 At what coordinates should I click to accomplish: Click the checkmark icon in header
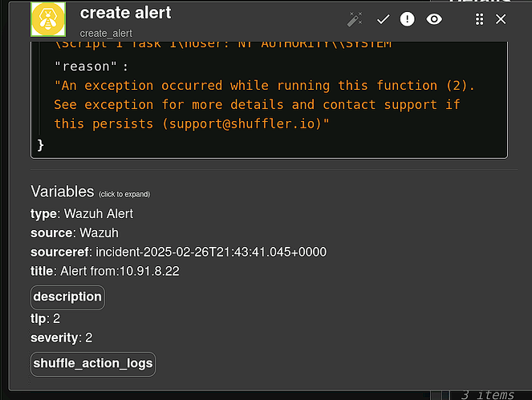pos(383,19)
